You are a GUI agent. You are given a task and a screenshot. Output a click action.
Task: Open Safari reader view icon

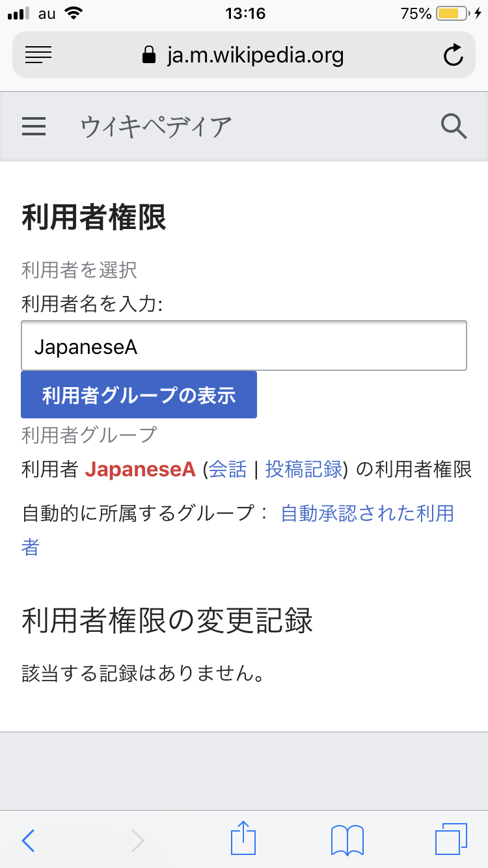pos(38,55)
